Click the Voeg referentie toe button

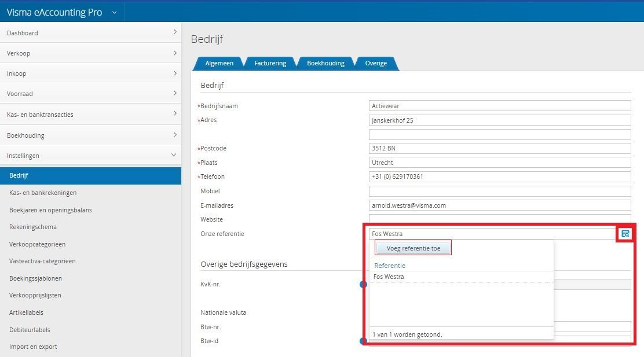coord(413,247)
